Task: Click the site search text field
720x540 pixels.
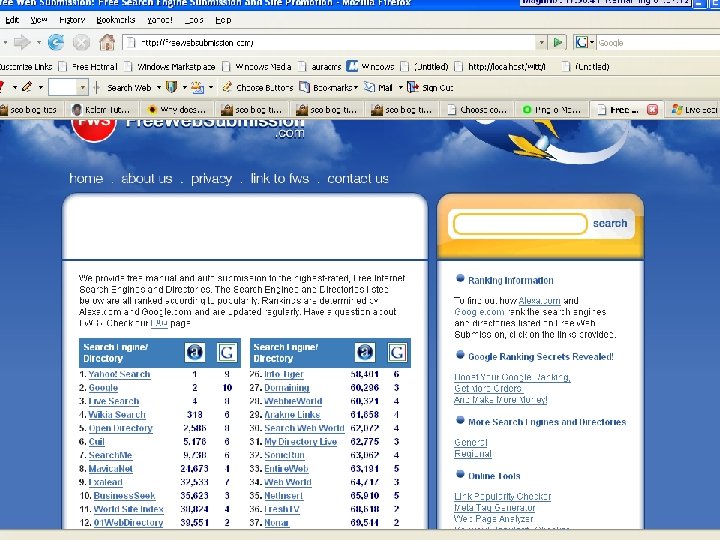Action: click(520, 224)
